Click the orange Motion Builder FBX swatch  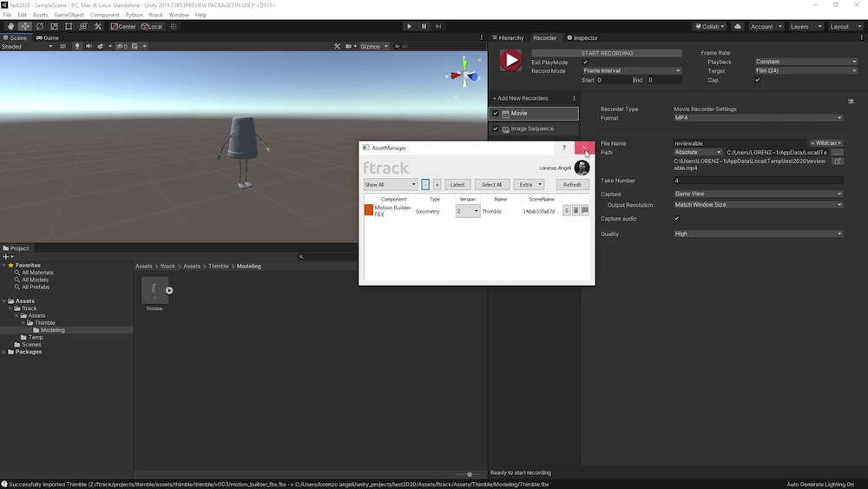(369, 210)
